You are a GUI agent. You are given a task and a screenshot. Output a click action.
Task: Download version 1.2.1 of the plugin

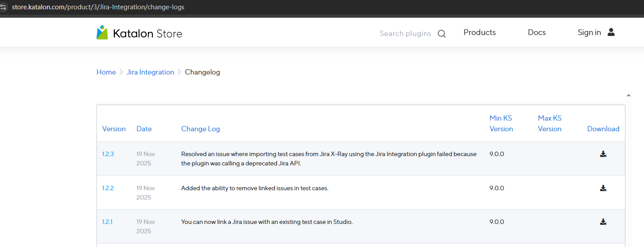coord(603,222)
